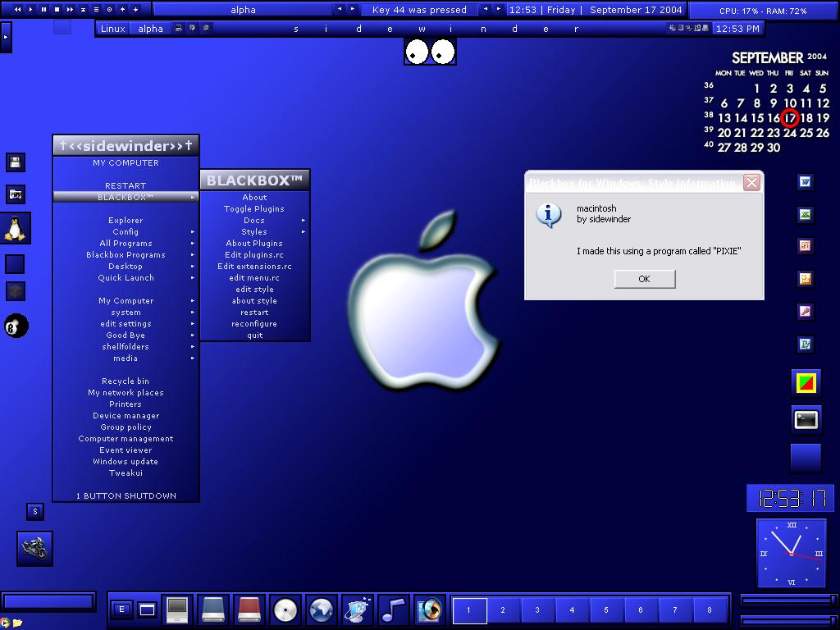Click date 24 in the September calendar

pyautogui.click(x=790, y=133)
